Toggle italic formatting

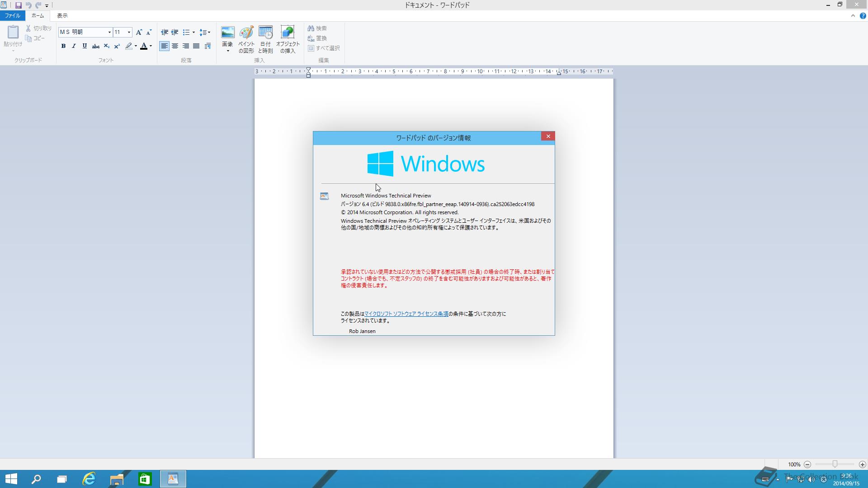[74, 46]
